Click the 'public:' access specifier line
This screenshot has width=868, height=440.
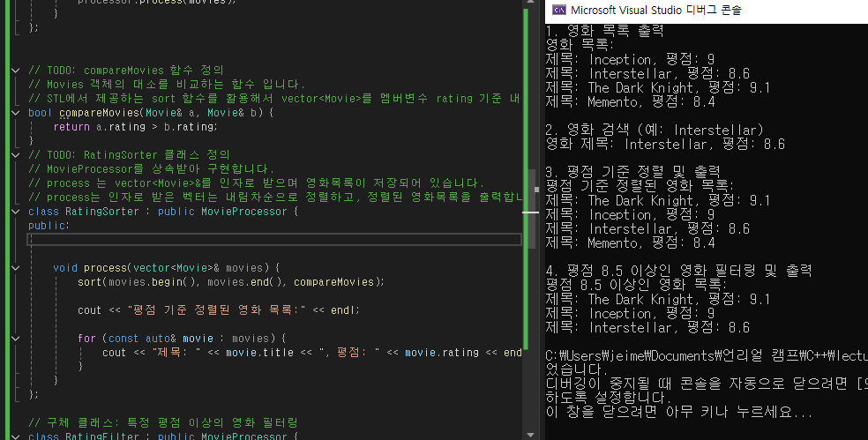pyautogui.click(x=49, y=226)
